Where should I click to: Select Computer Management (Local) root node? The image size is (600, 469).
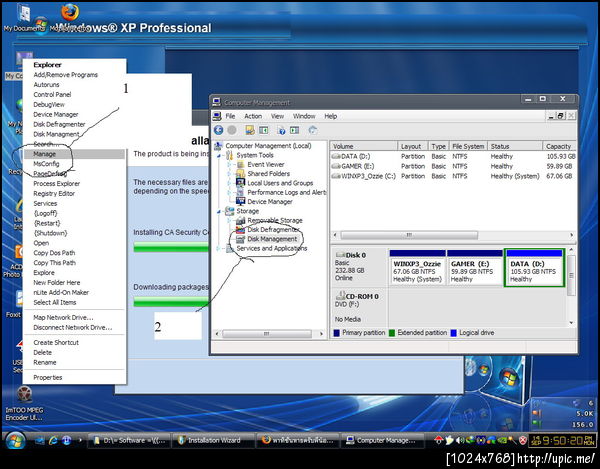coord(268,146)
